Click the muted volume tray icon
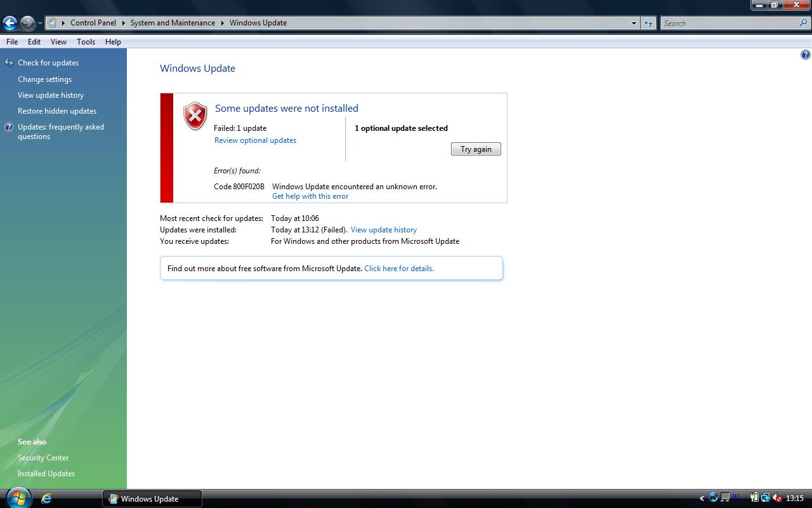This screenshot has height=508, width=812. (x=777, y=498)
